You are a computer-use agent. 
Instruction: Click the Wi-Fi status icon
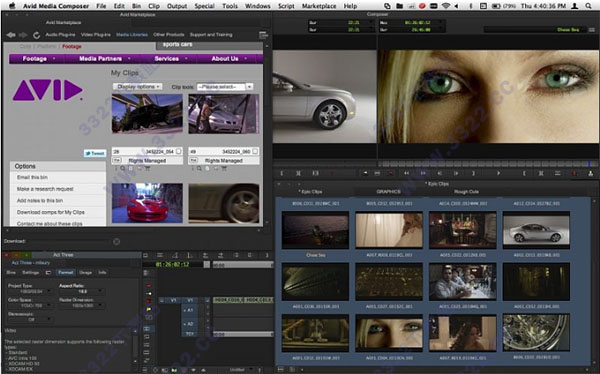point(445,6)
